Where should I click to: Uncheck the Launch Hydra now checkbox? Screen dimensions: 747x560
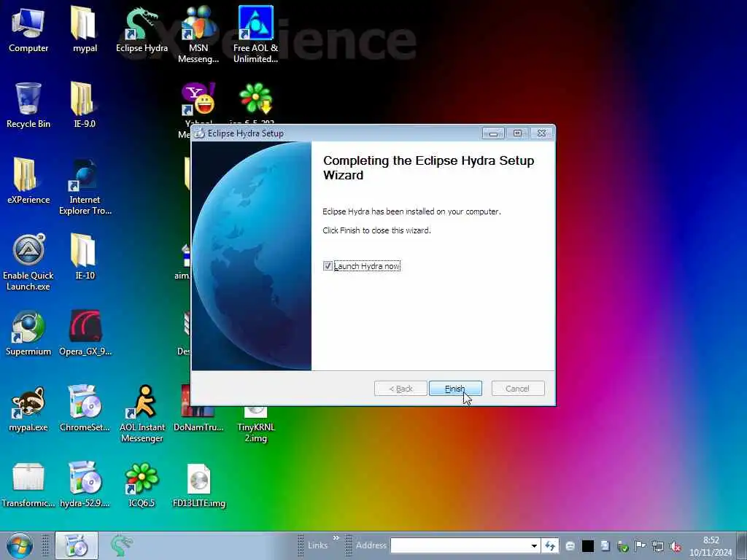(x=328, y=265)
